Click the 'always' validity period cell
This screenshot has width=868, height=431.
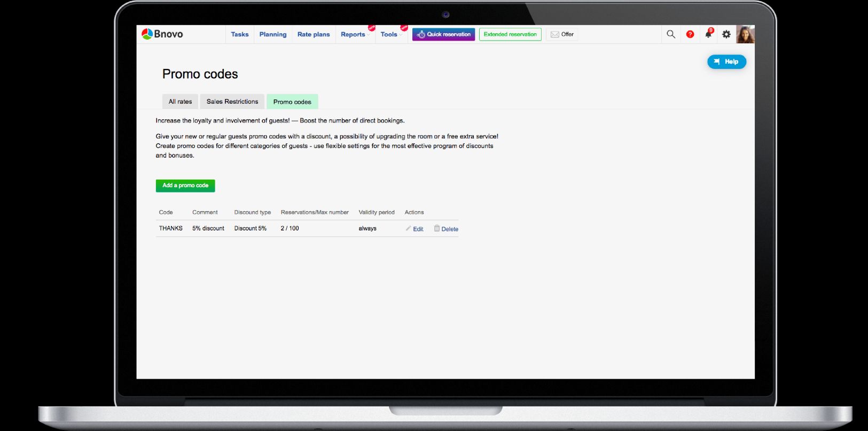click(x=367, y=228)
